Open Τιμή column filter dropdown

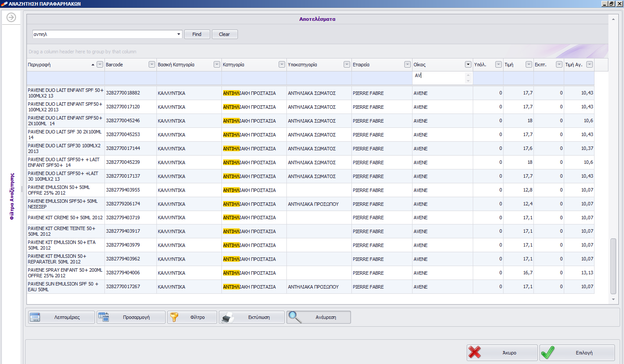[529, 65]
